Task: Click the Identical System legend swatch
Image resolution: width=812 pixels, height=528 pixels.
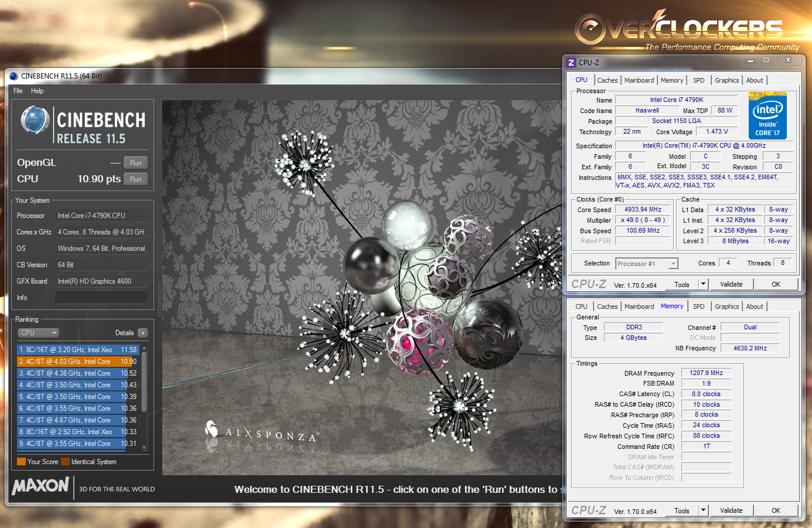Action: point(65,462)
